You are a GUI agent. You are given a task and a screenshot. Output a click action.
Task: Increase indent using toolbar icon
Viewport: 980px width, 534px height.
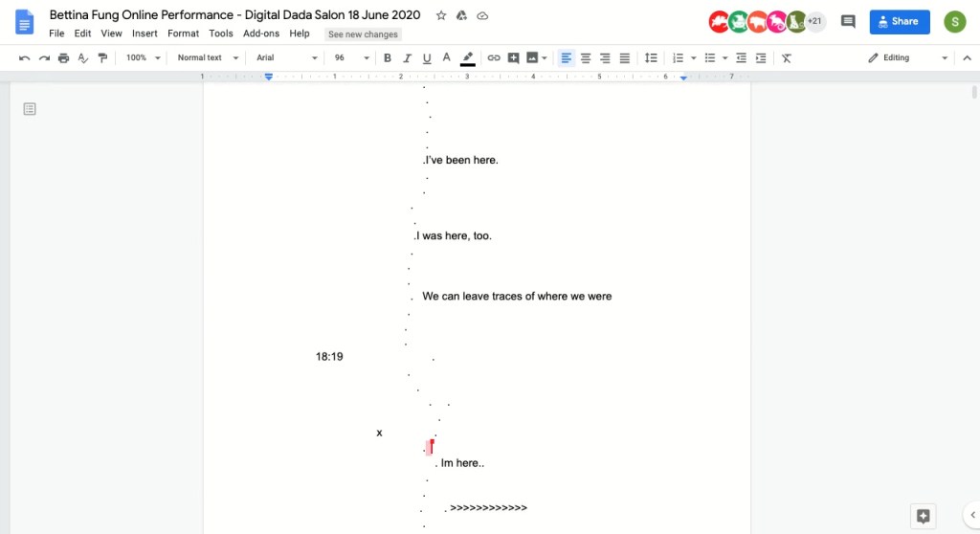pyautogui.click(x=761, y=58)
